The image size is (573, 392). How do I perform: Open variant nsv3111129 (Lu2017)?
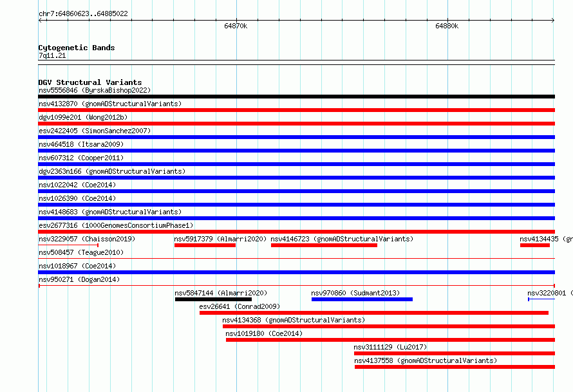coord(390,347)
